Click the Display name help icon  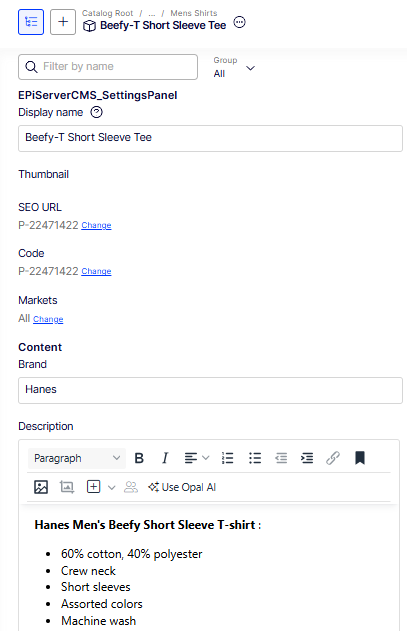[x=96, y=112]
